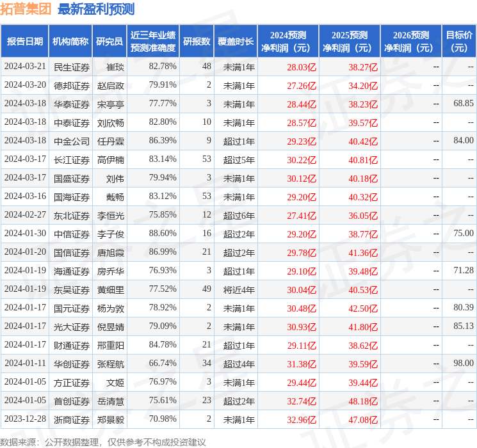477x448 pixels.
Task: Select the 机构简称 column header
Action: pyautogui.click(x=70, y=42)
